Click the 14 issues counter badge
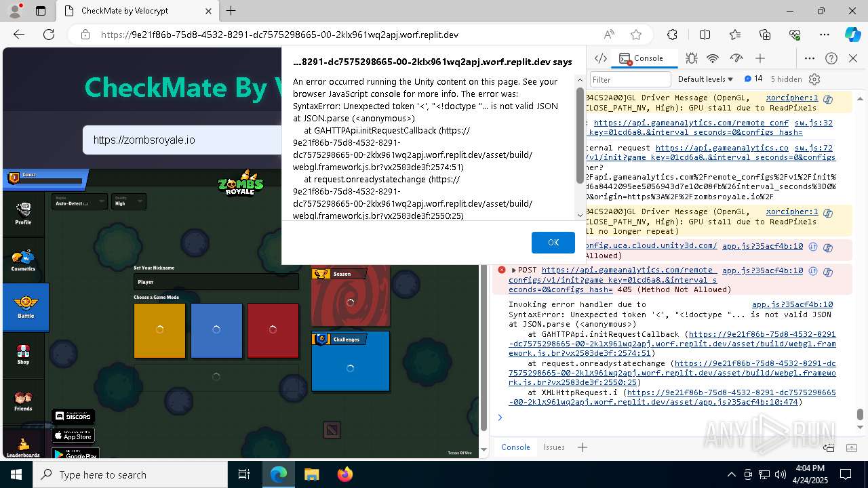Image resolution: width=868 pixels, height=488 pixels. coord(753,79)
